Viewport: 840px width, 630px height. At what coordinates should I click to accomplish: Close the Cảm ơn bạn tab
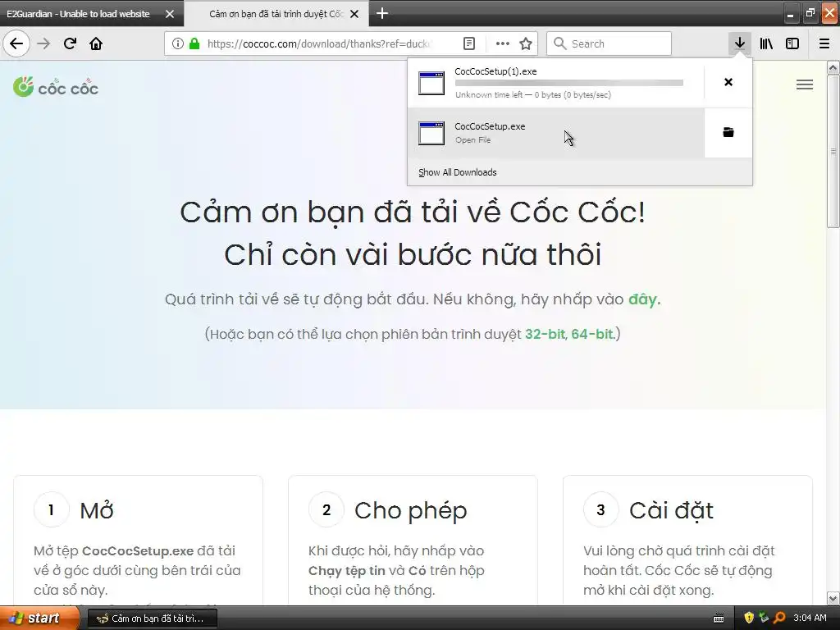[x=354, y=14]
